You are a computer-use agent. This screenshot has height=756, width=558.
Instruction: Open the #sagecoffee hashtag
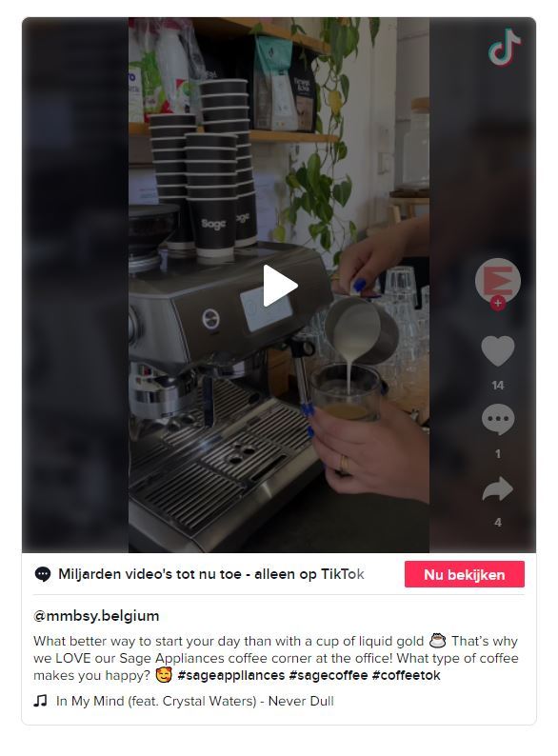point(329,675)
